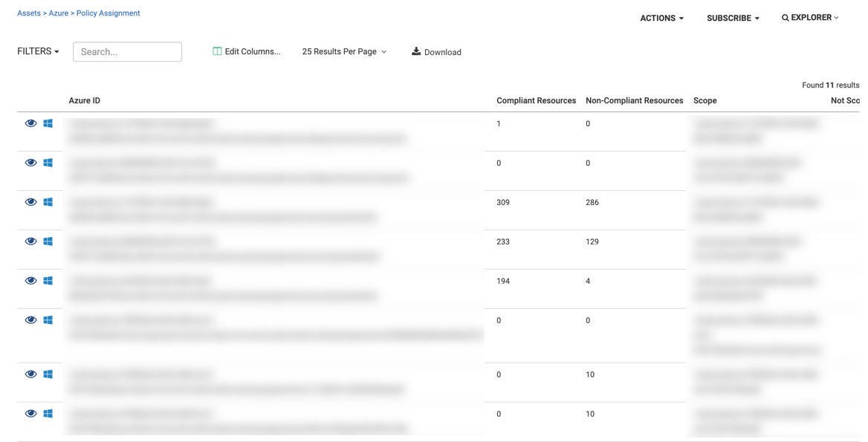Change the 25 Results Per Page setting

tap(344, 51)
